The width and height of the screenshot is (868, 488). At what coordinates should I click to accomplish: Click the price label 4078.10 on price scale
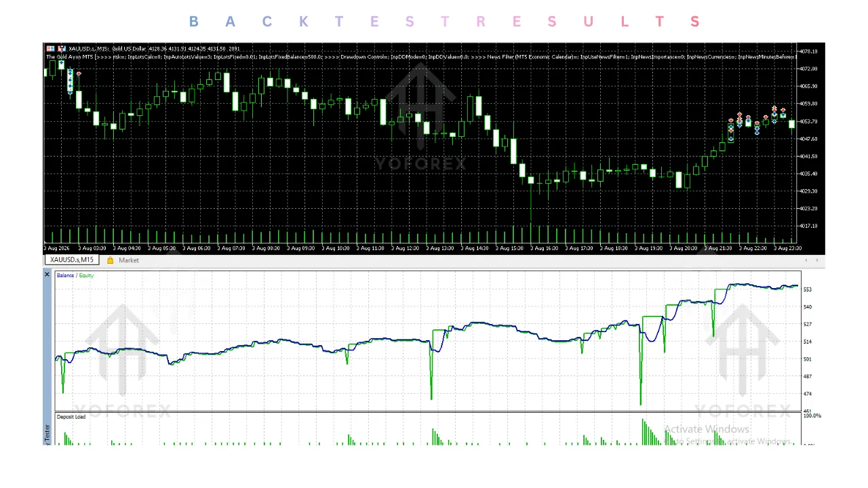[809, 52]
